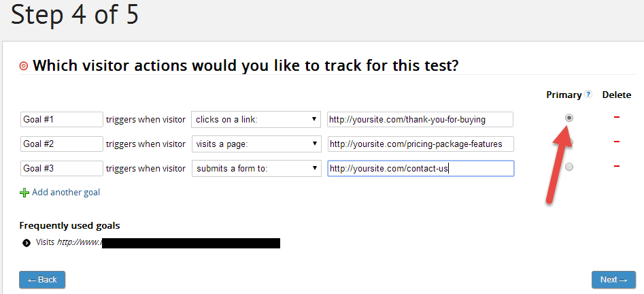Viewport: 644px width, 294px height.
Task: Set Goal #1 as the primary goal
Action: pyautogui.click(x=569, y=118)
